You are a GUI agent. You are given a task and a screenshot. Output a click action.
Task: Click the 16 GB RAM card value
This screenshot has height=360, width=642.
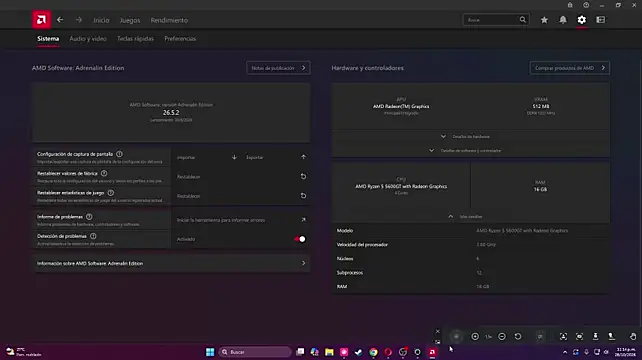pos(540,189)
